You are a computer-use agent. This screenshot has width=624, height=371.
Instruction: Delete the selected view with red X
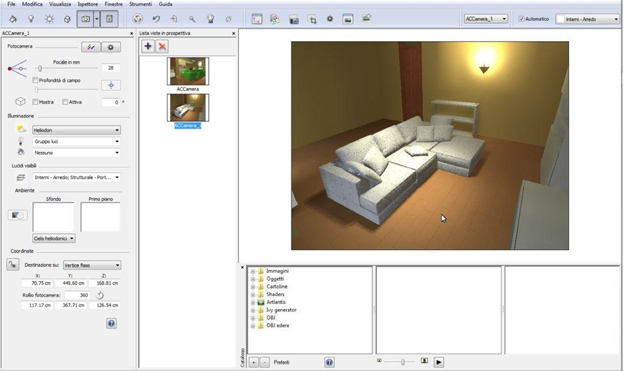[162, 46]
